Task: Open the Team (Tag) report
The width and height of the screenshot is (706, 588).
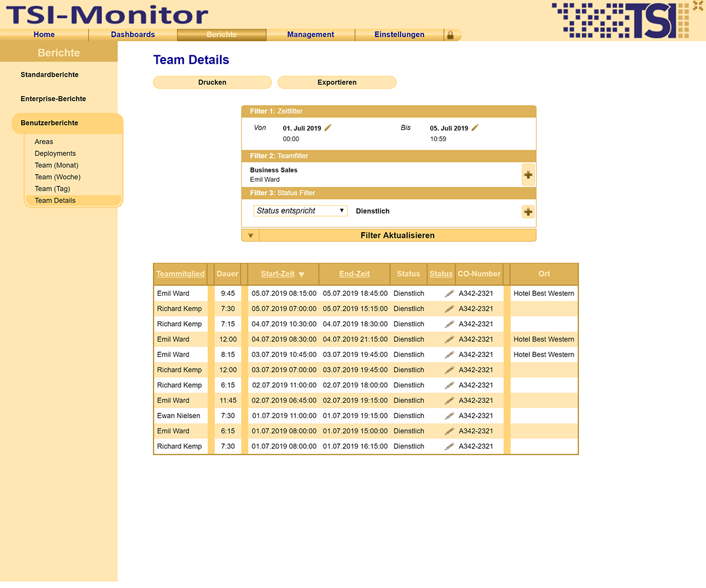Action: (x=52, y=189)
